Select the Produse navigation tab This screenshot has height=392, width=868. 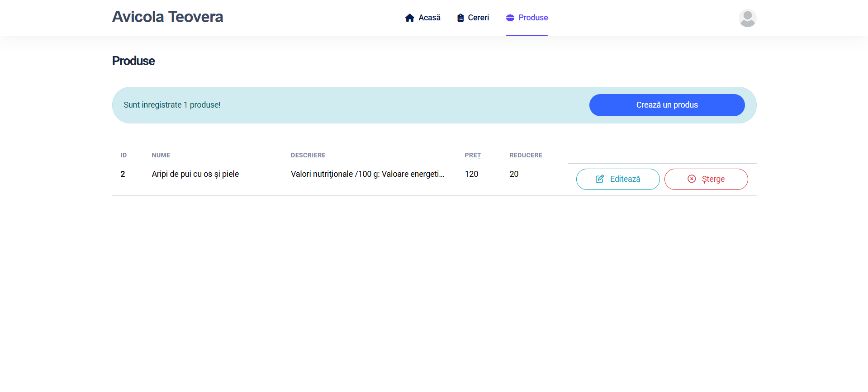tap(533, 18)
